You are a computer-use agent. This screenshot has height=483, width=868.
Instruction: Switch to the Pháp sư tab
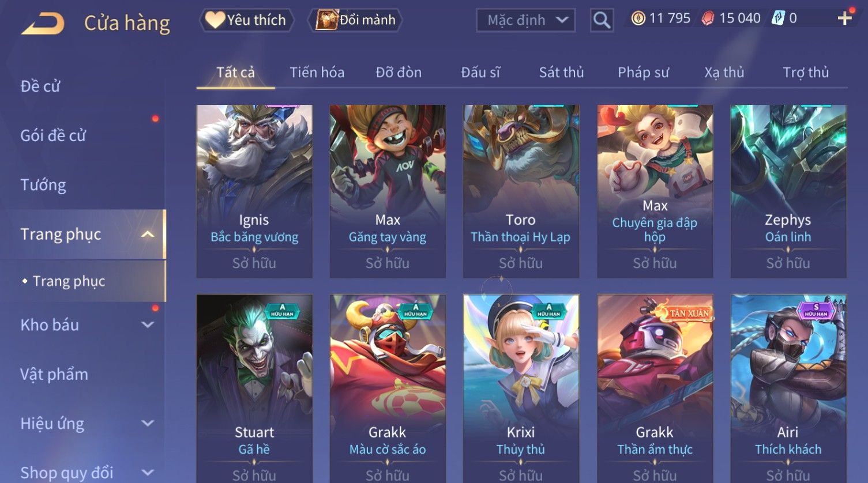coord(643,72)
